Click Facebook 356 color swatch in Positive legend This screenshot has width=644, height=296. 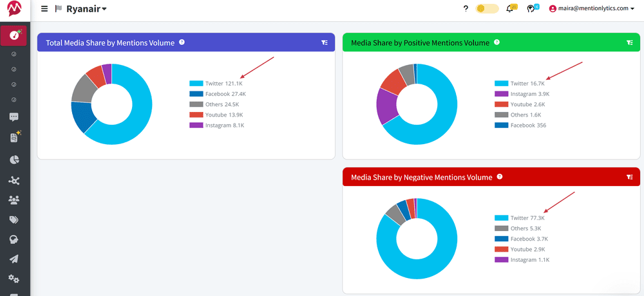pyautogui.click(x=501, y=125)
